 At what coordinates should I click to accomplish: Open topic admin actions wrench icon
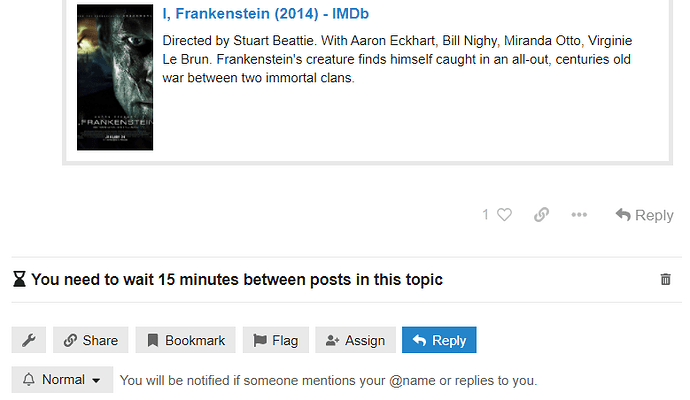pyautogui.click(x=28, y=340)
